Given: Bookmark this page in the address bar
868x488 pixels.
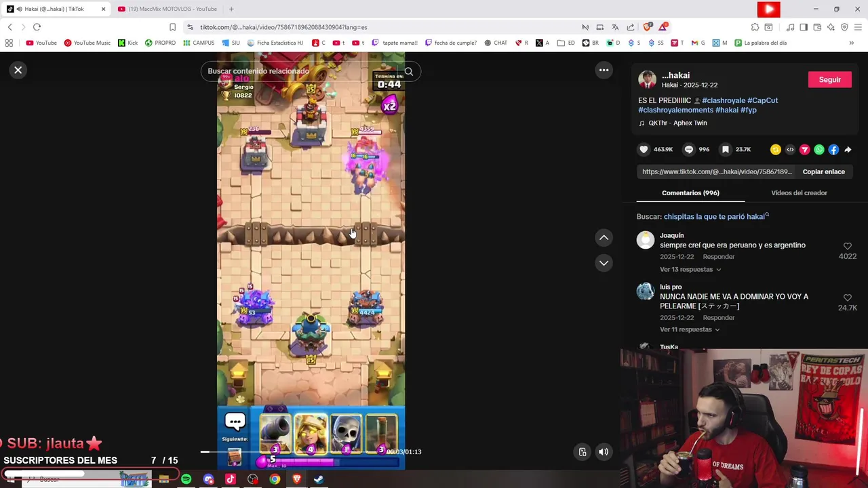Looking at the screenshot, I should tap(172, 27).
